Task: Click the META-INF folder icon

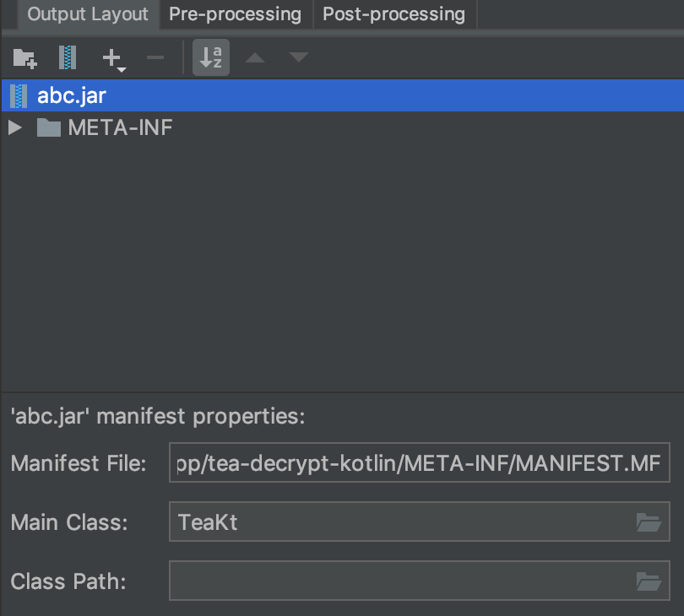Action: (49, 128)
